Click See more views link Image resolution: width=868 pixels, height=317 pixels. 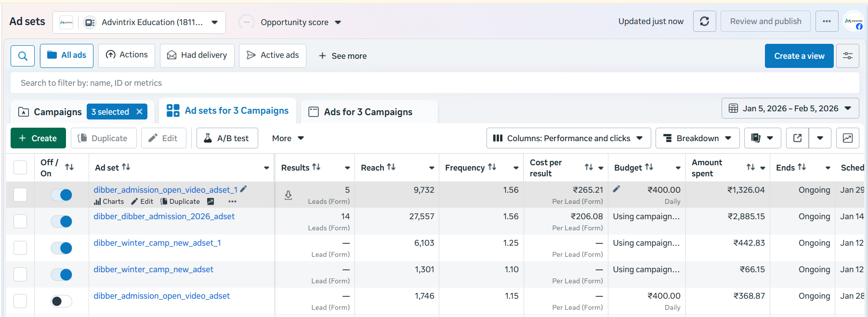[342, 56]
